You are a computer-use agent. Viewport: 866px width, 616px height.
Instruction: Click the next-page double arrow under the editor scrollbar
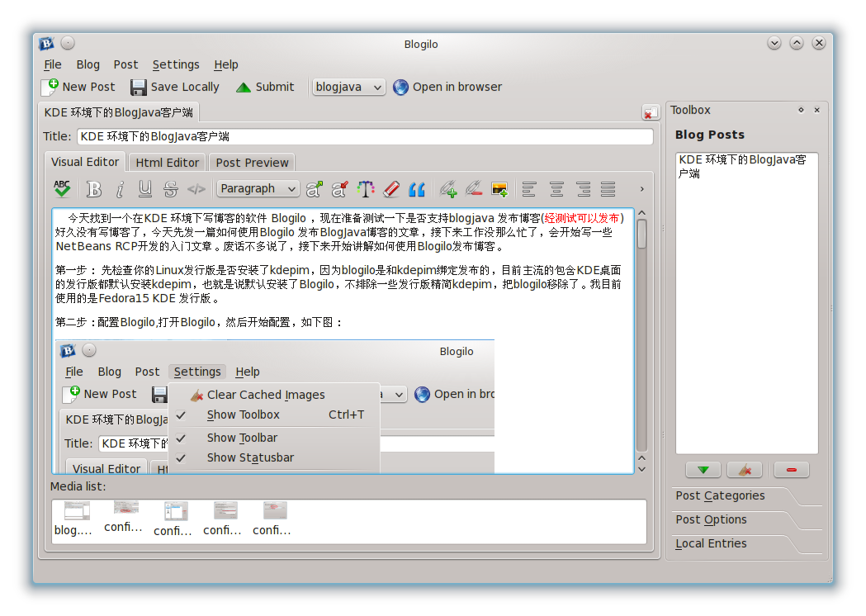641,469
